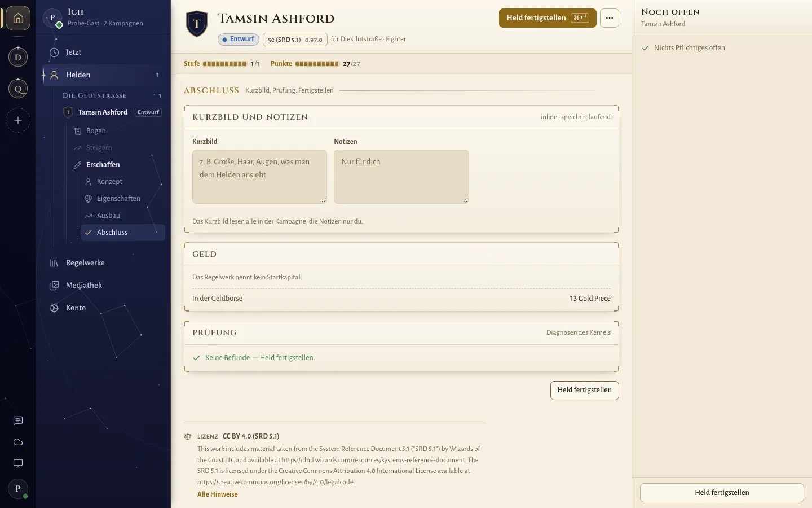Click the cloud sync status icon
812x508 pixels.
click(x=18, y=442)
